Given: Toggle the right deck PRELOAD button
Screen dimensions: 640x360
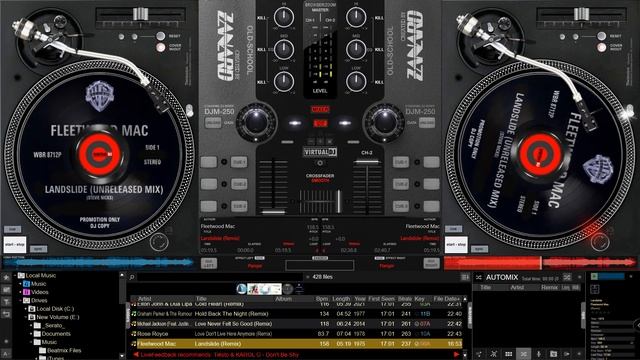Looking at the screenshot, I should [427, 123].
